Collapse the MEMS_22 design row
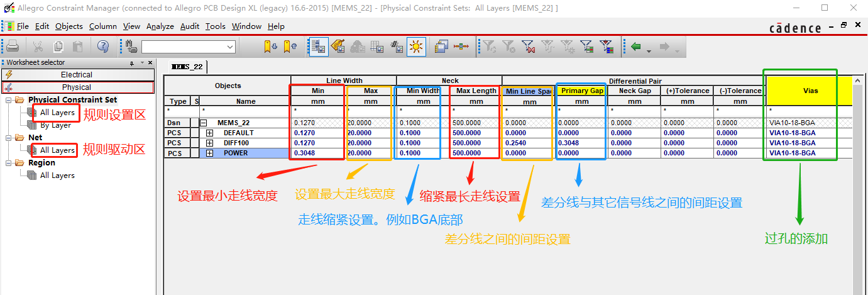The height and width of the screenshot is (295, 868). pyautogui.click(x=203, y=123)
